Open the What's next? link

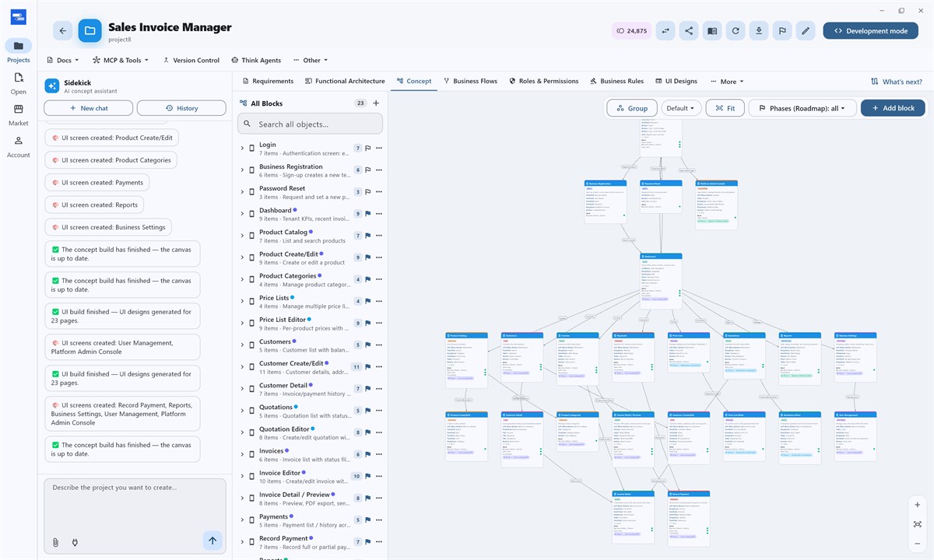(x=897, y=81)
